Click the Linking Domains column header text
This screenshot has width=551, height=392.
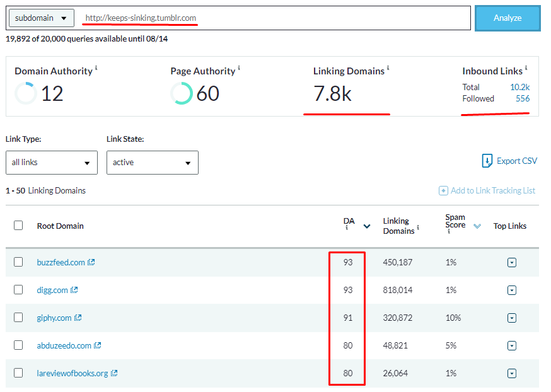[x=398, y=226]
